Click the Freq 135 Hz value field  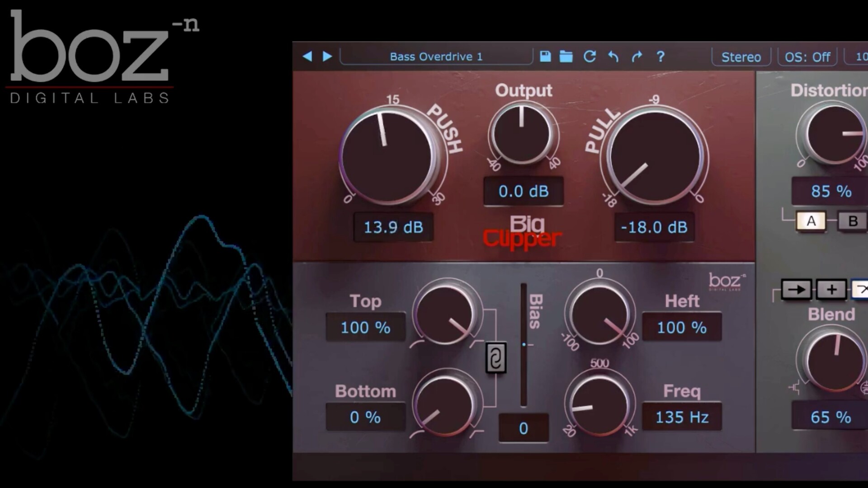click(x=682, y=417)
